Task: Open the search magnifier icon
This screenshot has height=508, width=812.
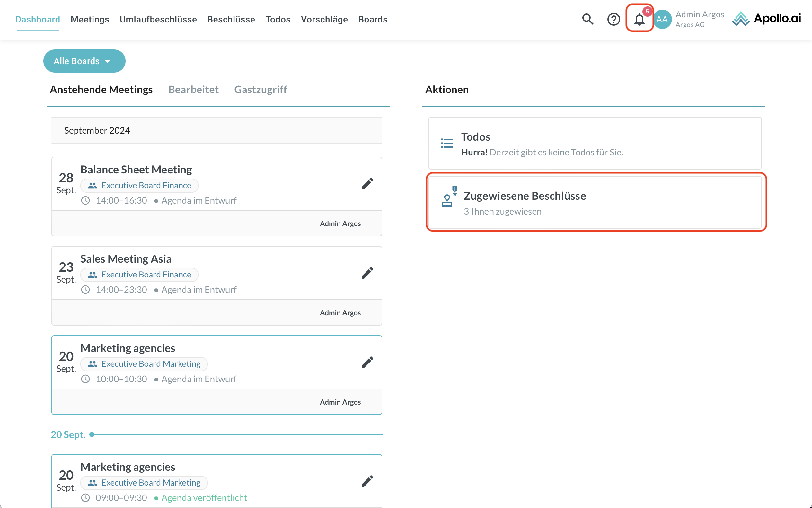Action: pyautogui.click(x=587, y=19)
